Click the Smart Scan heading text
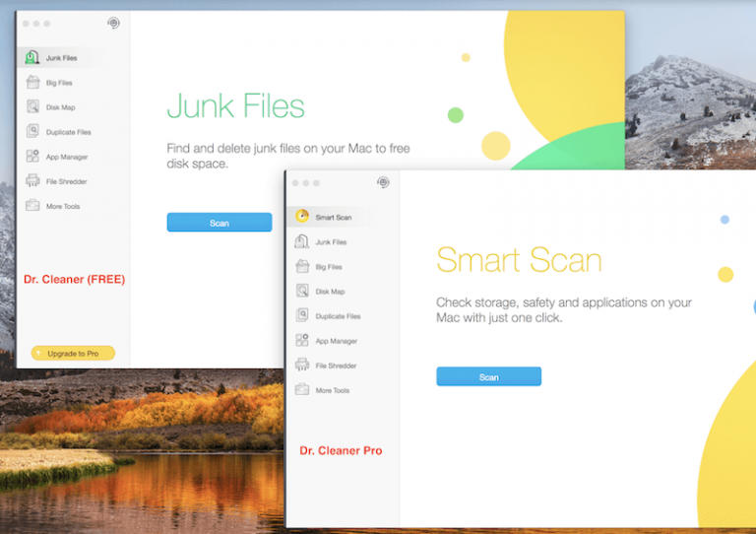The image size is (756, 534). click(x=520, y=260)
